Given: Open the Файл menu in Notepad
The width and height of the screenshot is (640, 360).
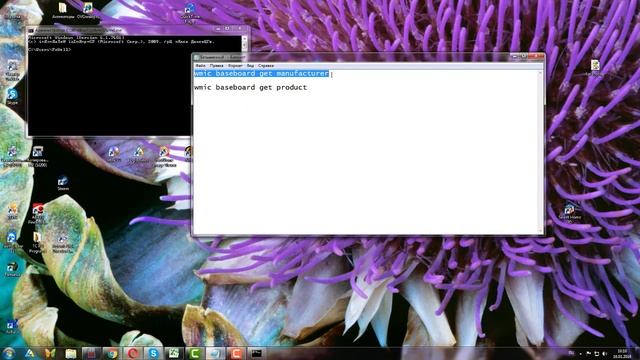Looking at the screenshot, I should tap(200, 65).
